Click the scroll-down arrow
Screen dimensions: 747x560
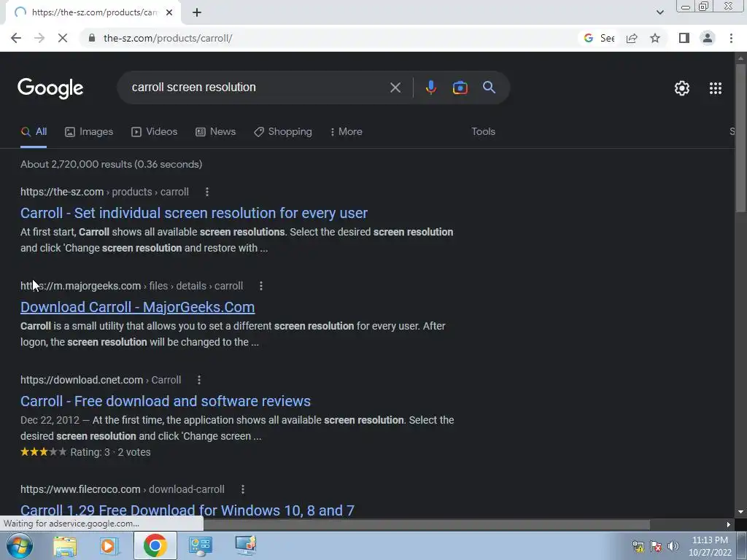740,512
